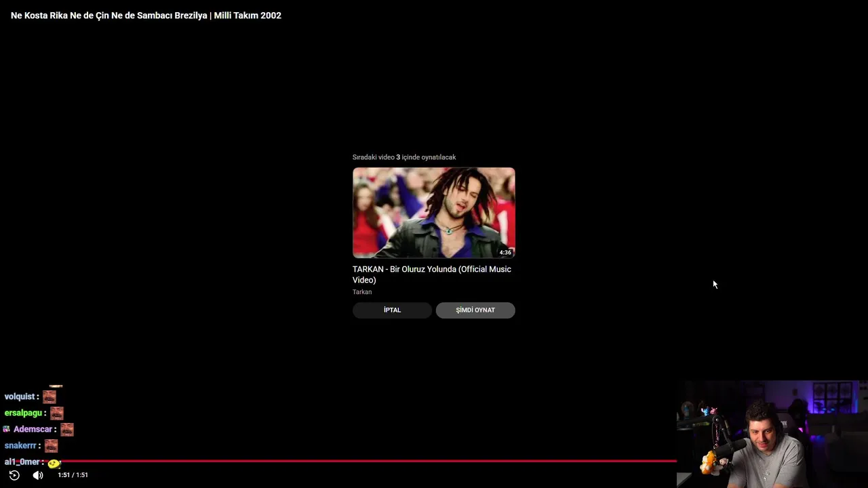Click the replay video icon
Viewport: 868px width, 488px height.
coord(14,475)
